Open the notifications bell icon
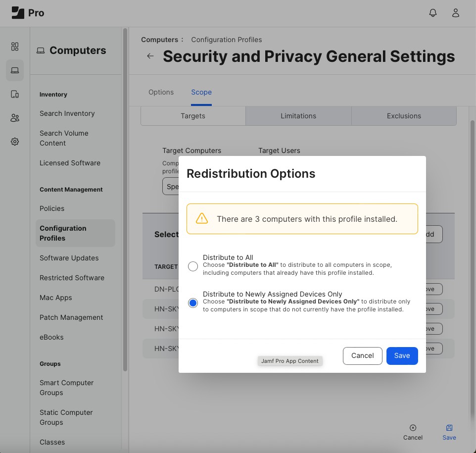 point(433,13)
